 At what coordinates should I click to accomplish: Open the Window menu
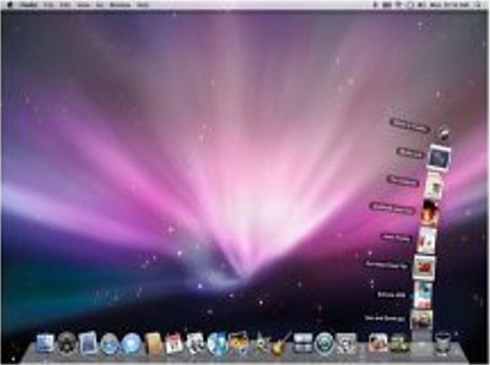(x=120, y=5)
